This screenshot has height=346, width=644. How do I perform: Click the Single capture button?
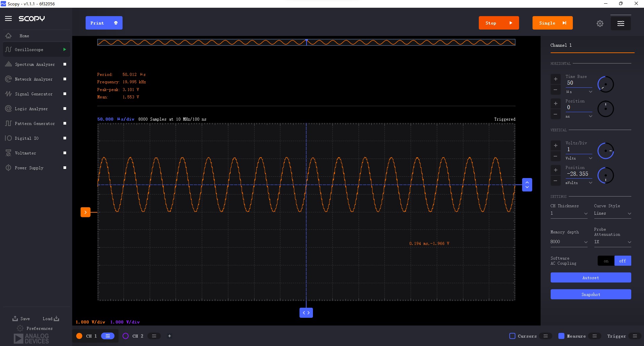coord(552,23)
